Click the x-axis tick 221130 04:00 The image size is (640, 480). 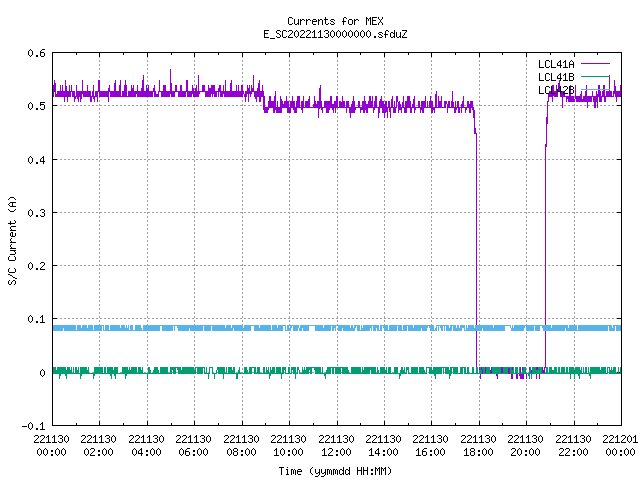[146, 445]
